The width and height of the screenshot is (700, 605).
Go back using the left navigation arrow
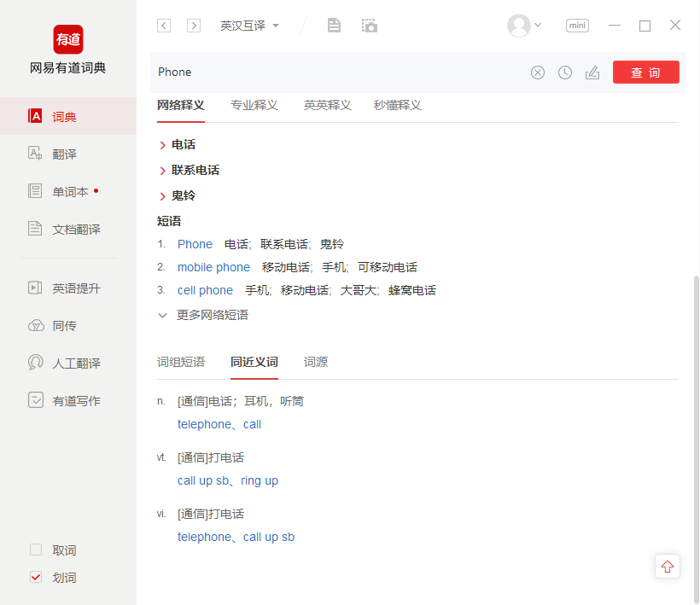[x=163, y=26]
